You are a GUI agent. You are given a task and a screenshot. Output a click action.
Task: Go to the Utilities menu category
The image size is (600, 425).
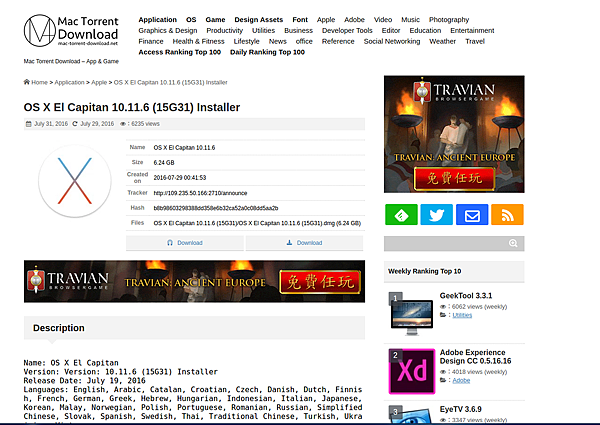click(x=263, y=30)
